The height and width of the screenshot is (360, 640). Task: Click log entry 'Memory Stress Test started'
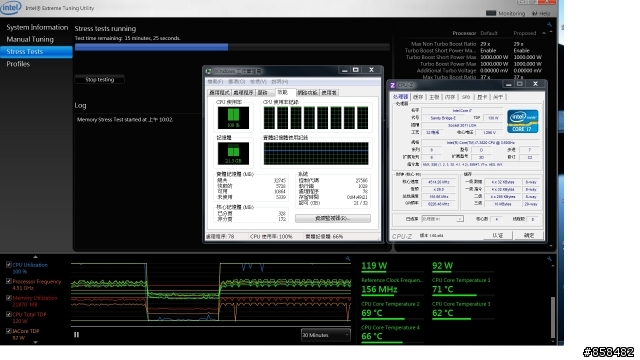tap(125, 120)
